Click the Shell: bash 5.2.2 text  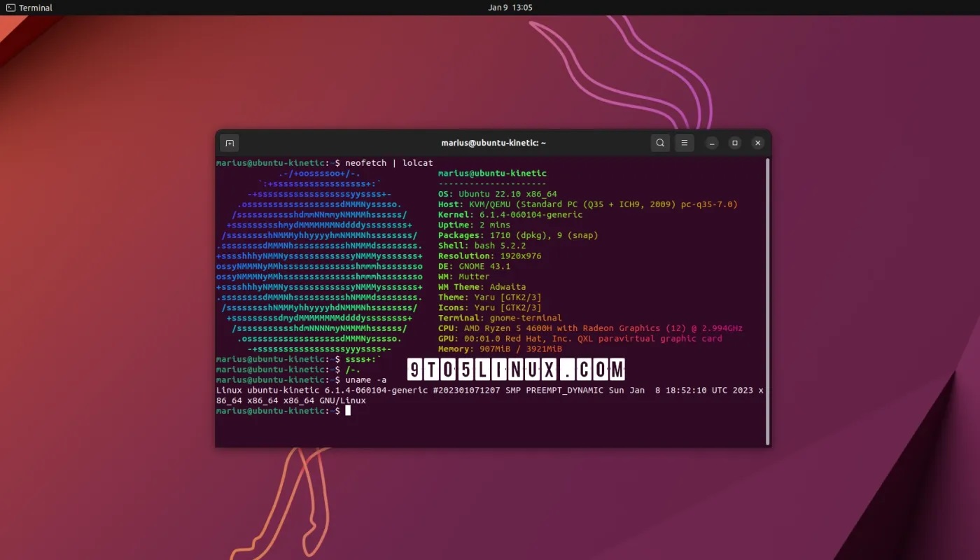[x=480, y=245]
